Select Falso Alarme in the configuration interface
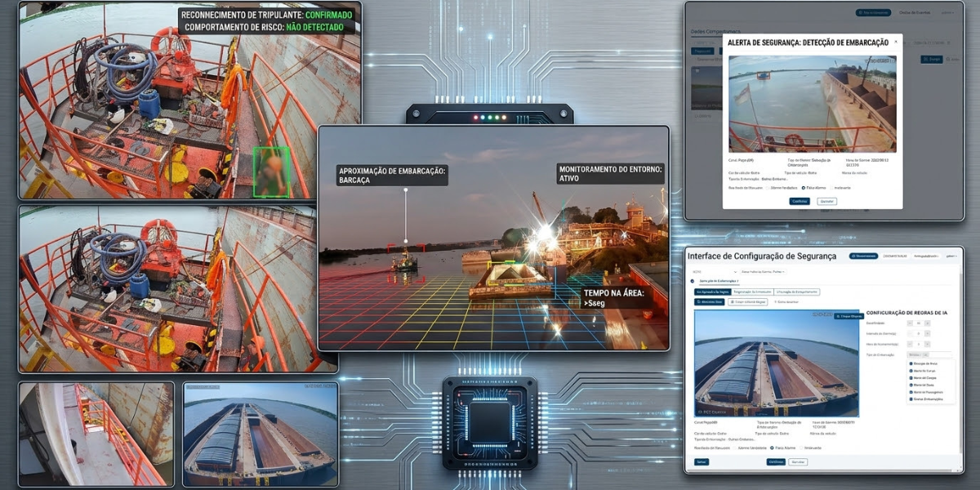The height and width of the screenshot is (490, 980). [x=773, y=448]
